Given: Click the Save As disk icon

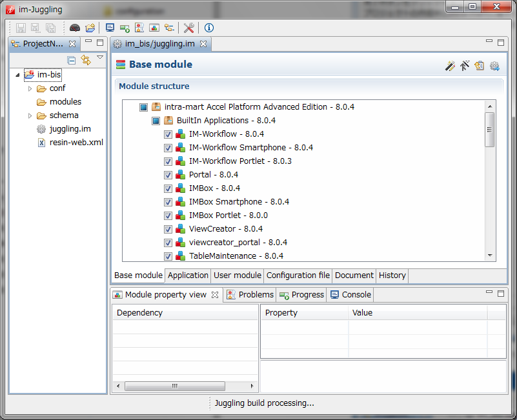Looking at the screenshot, I should 35,28.
